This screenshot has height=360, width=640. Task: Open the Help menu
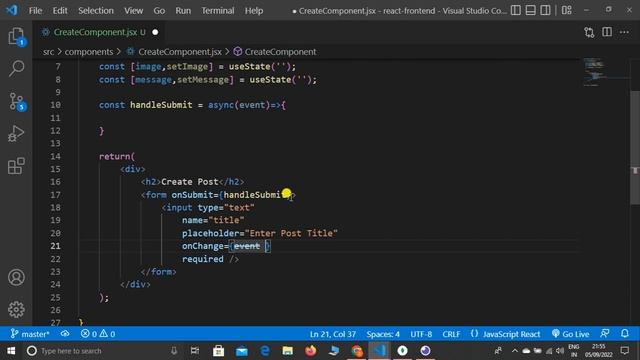pyautogui.click(x=254, y=11)
